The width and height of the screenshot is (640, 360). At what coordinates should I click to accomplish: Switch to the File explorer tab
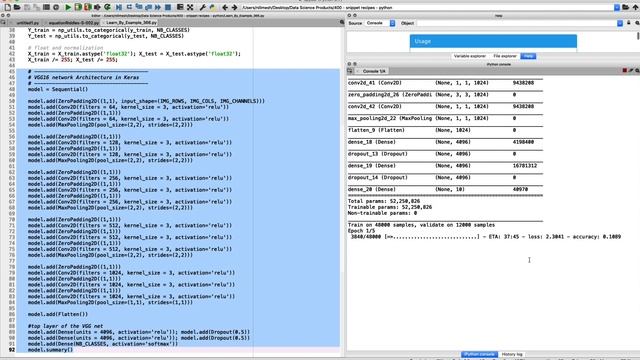click(505, 56)
